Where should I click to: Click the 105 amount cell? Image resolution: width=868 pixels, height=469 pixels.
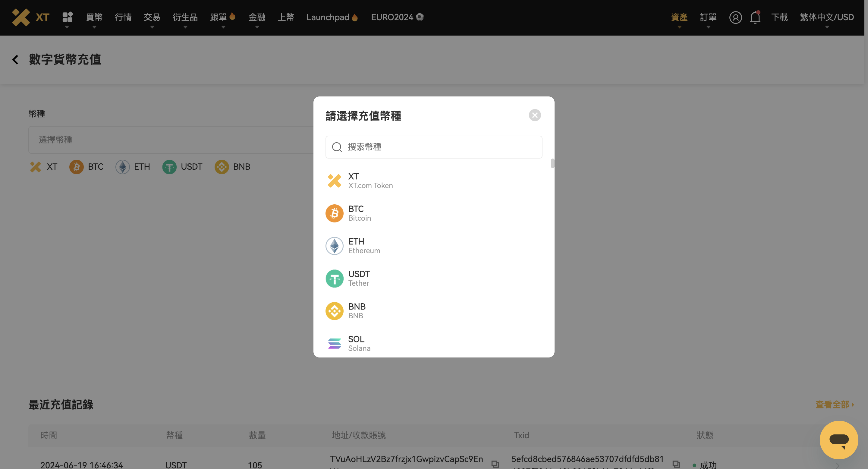pyautogui.click(x=255, y=465)
